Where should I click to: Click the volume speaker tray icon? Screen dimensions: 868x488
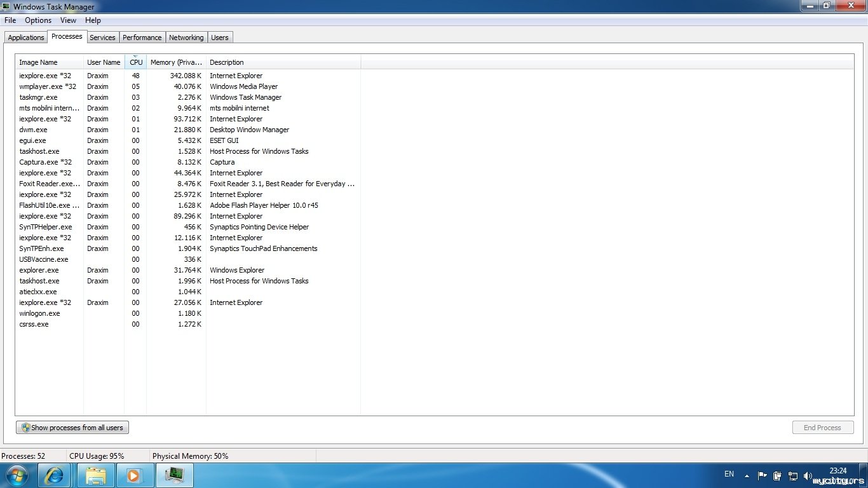click(x=808, y=475)
